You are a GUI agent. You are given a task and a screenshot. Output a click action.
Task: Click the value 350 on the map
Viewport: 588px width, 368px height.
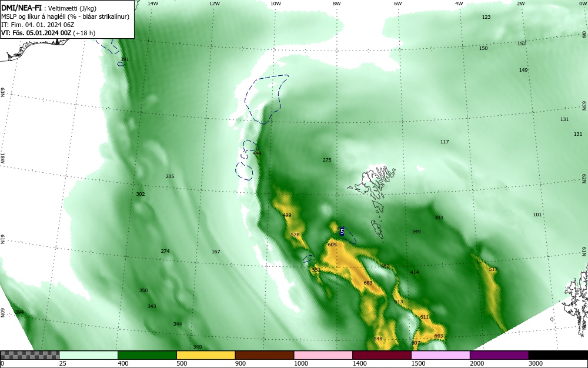[x=143, y=290]
